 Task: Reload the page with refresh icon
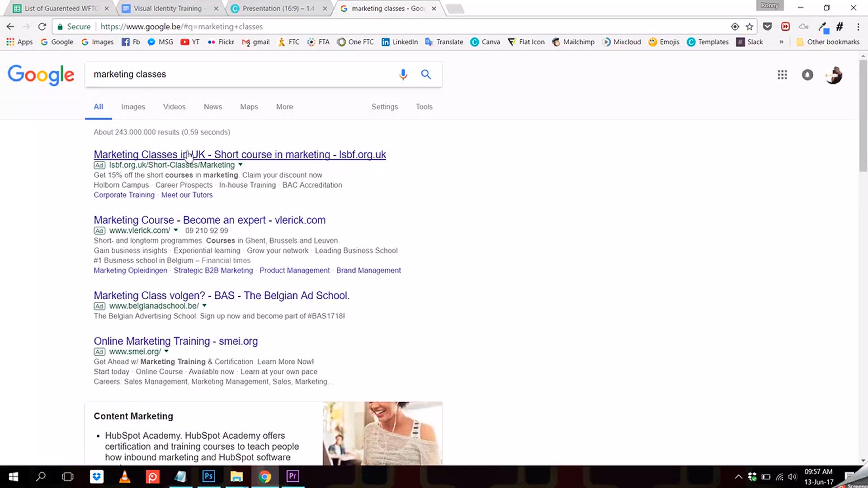(42, 27)
